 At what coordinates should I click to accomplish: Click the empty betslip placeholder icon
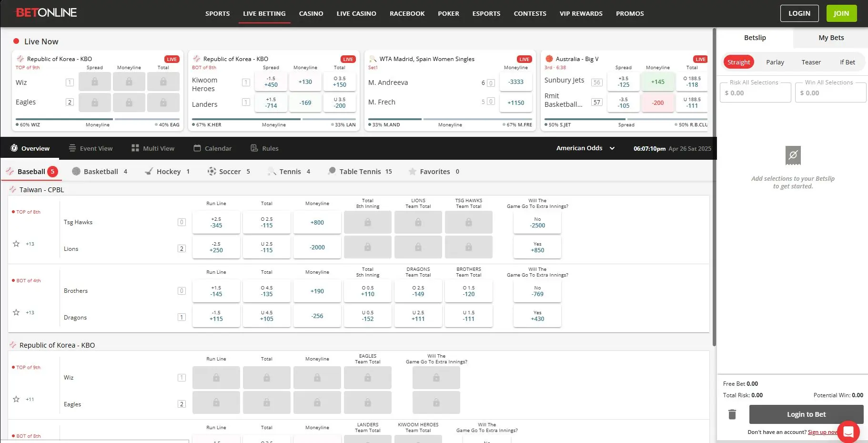pos(793,155)
